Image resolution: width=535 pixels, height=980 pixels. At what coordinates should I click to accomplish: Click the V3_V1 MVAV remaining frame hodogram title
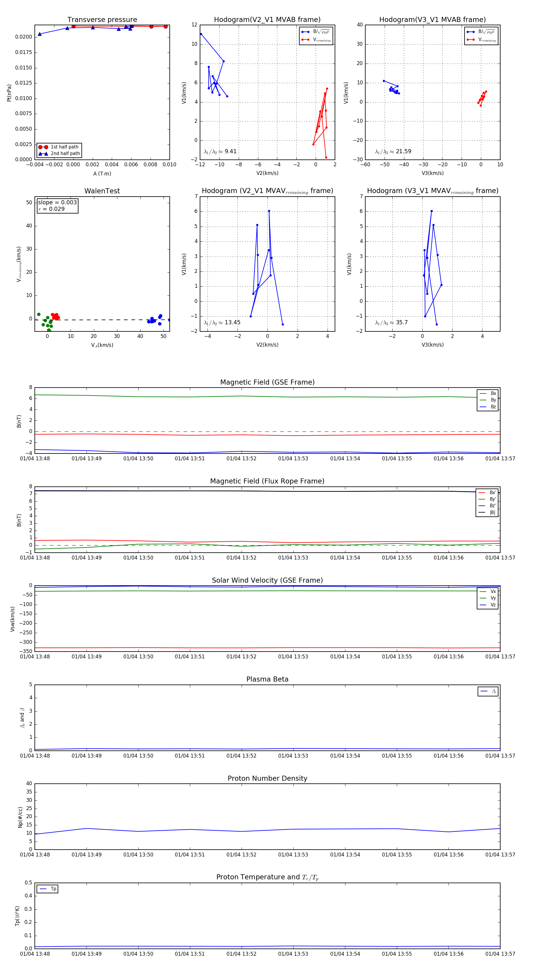[432, 191]
